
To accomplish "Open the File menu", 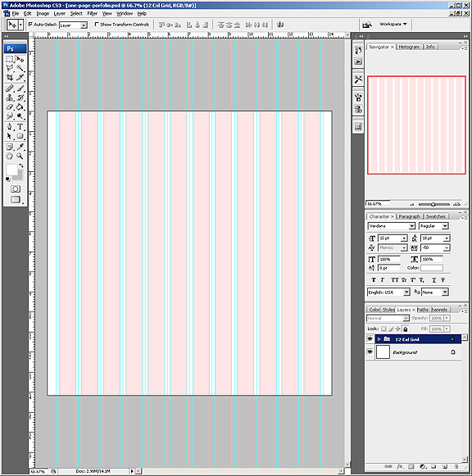I will [x=16, y=14].
